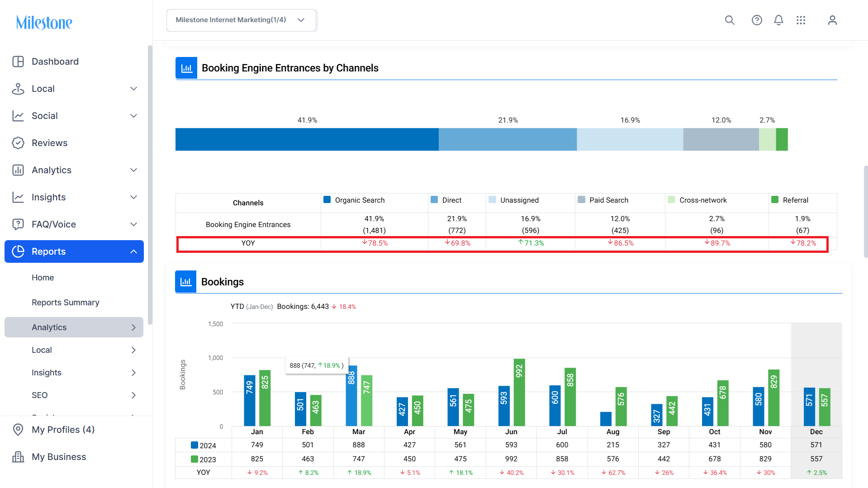Screen dimensions: 868x488
Task: Open the user profile icon
Action: tap(832, 20)
